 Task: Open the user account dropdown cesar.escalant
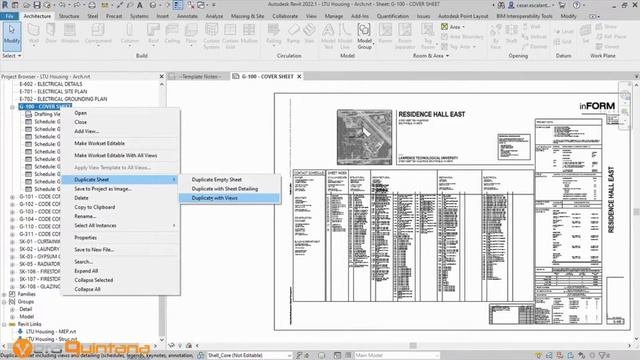point(533,5)
